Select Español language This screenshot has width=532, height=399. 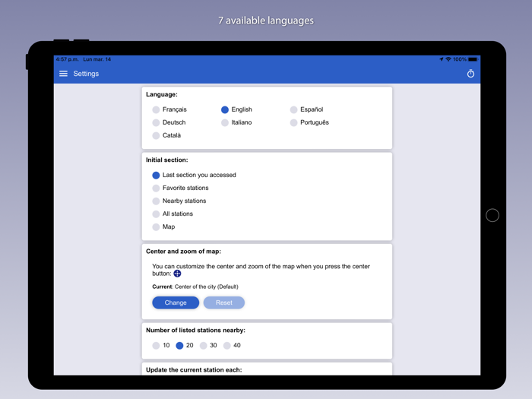(x=306, y=109)
